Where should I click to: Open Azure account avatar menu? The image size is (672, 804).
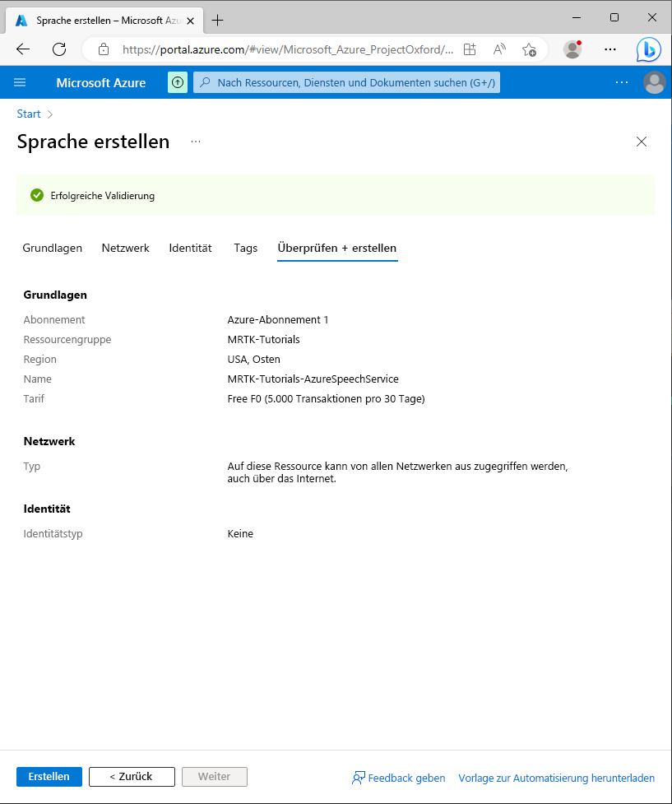pyautogui.click(x=655, y=82)
